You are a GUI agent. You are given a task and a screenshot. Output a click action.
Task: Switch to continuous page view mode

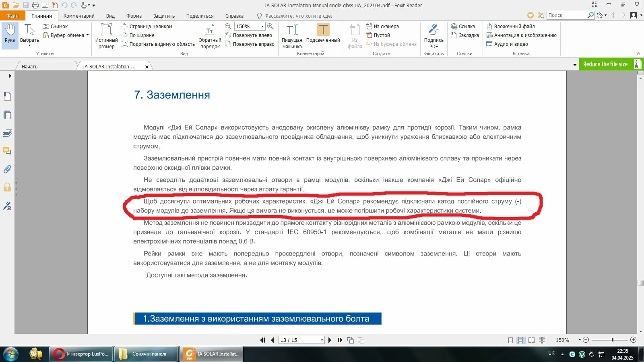(x=521, y=340)
